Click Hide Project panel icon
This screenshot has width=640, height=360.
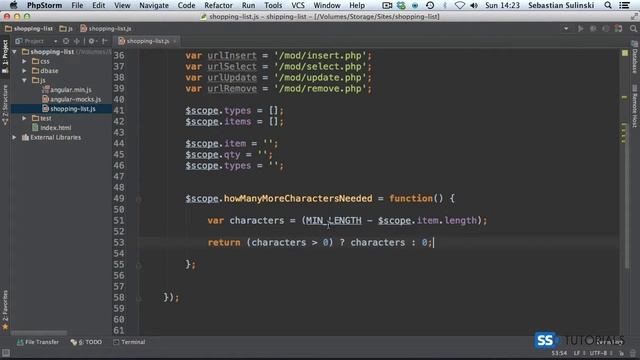tap(104, 41)
